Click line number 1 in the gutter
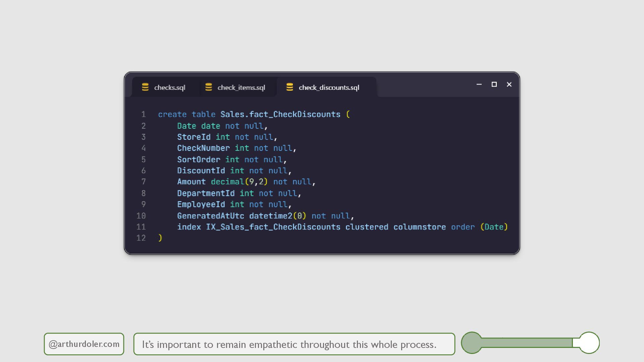The height and width of the screenshot is (362, 644). point(144,114)
